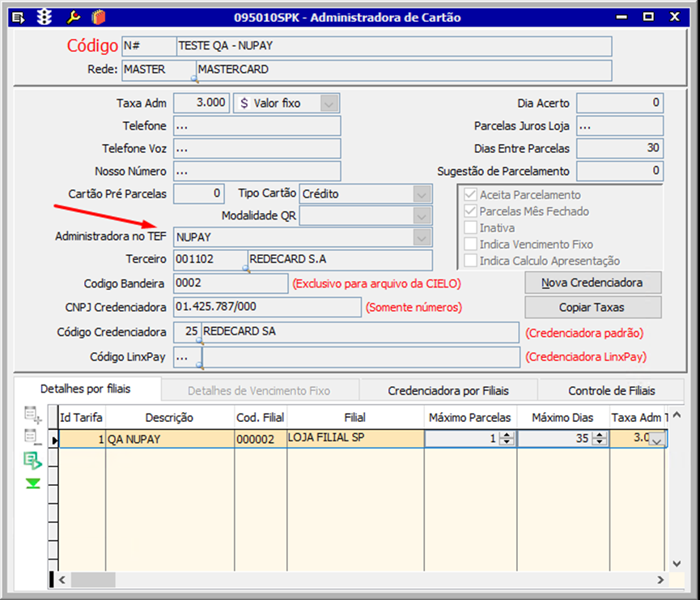Toggle Aceita Parcelamento checkbox
This screenshot has height=600, width=700.
point(470,194)
